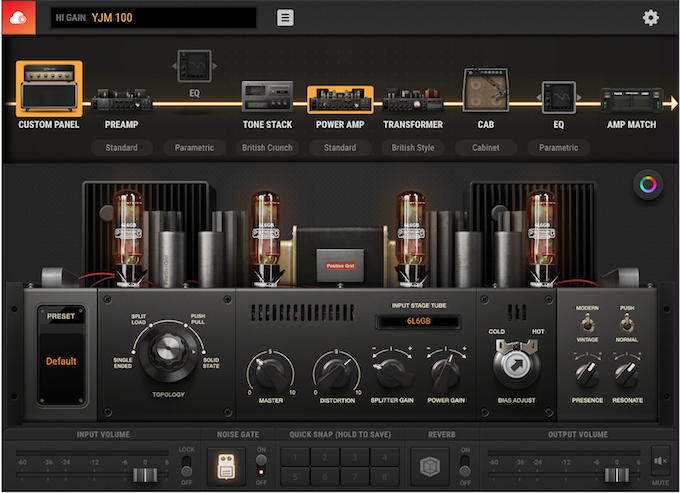Select the first EQ module above the chain
The width and height of the screenshot is (680, 493).
pos(194,66)
